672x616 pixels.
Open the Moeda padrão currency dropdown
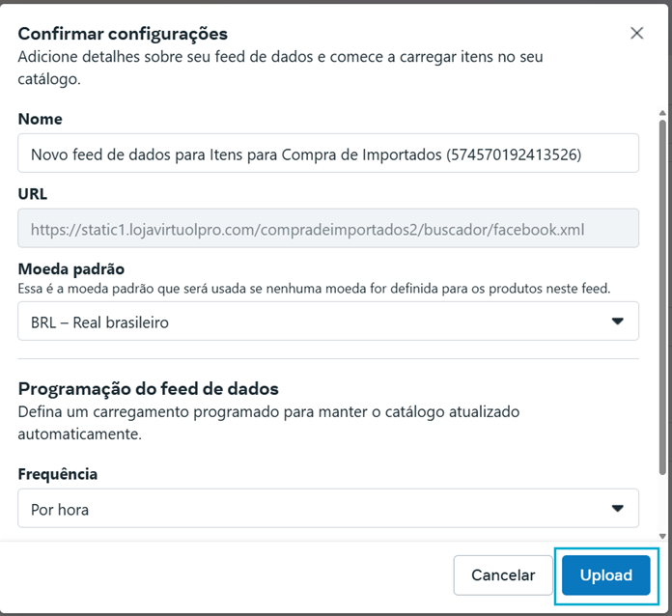click(x=328, y=322)
